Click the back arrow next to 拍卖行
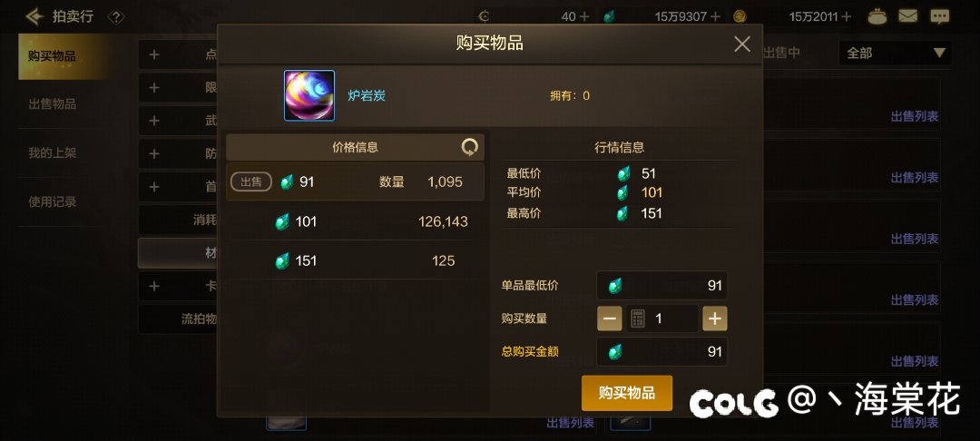Image resolution: width=980 pixels, height=441 pixels. [35, 15]
